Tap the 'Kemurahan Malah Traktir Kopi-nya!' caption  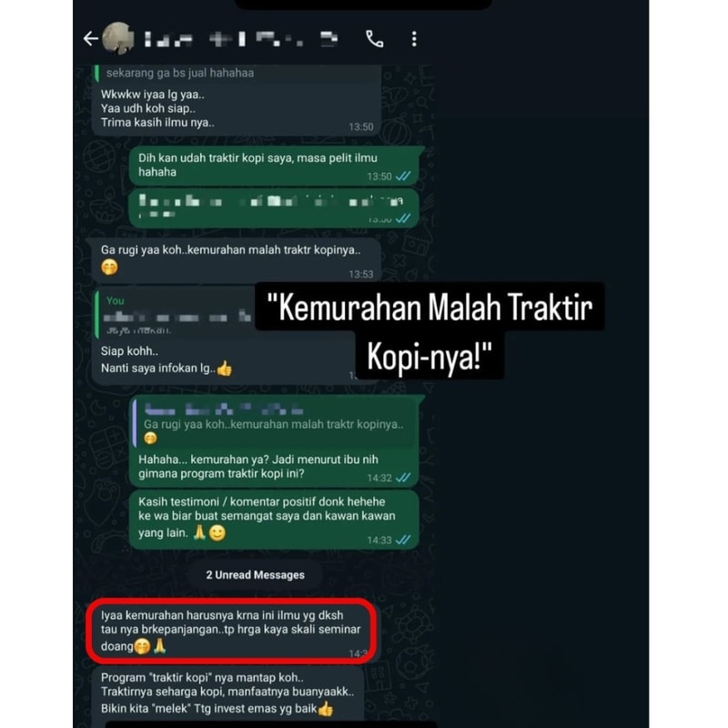430,330
